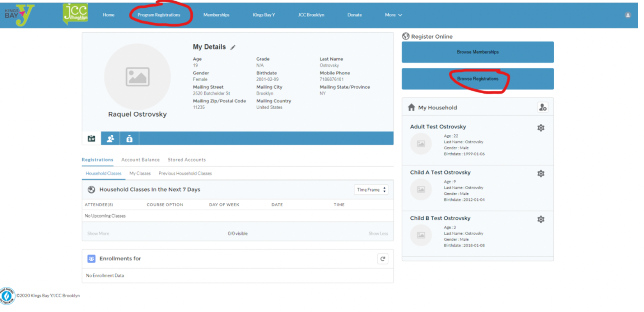Refresh the Enrollments for panel
Image resolution: width=644 pixels, height=312 pixels.
pyautogui.click(x=382, y=259)
